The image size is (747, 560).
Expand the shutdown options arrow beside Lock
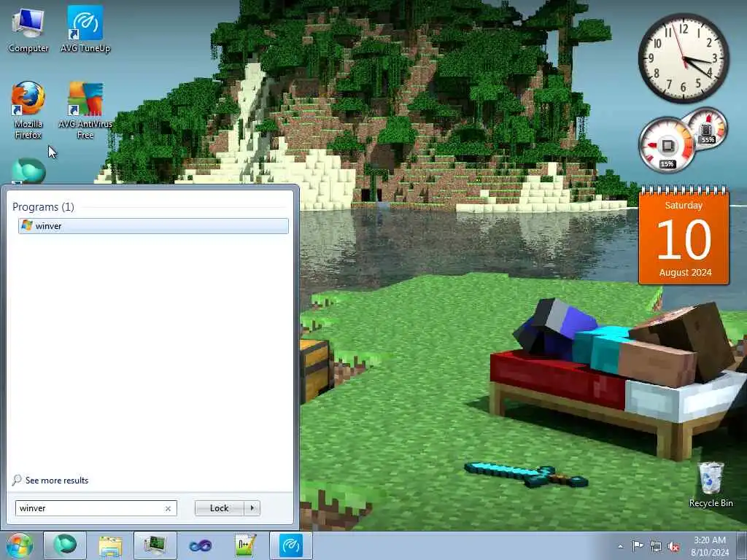pos(252,508)
